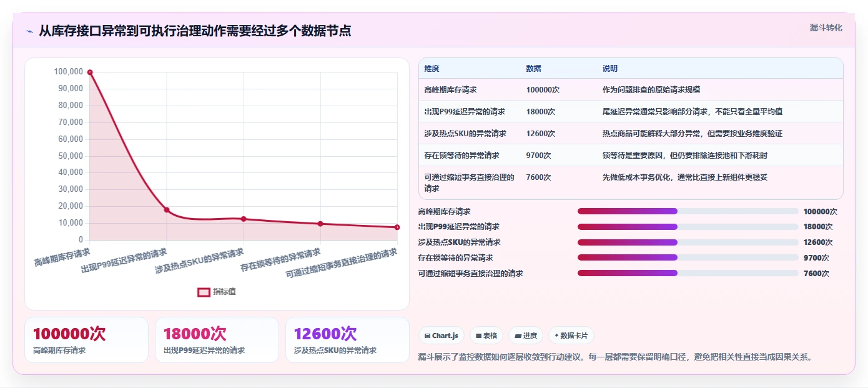The image size is (868, 388).
Task: Click the note 作为问题排查的原始请求规模
Action: coord(651,90)
